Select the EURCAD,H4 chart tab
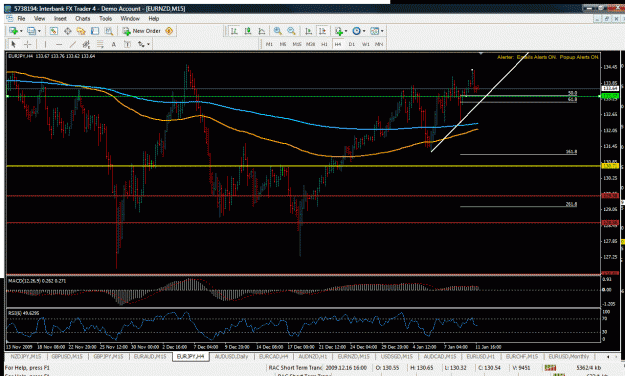The width and height of the screenshot is (625, 376). pyautogui.click(x=273, y=356)
